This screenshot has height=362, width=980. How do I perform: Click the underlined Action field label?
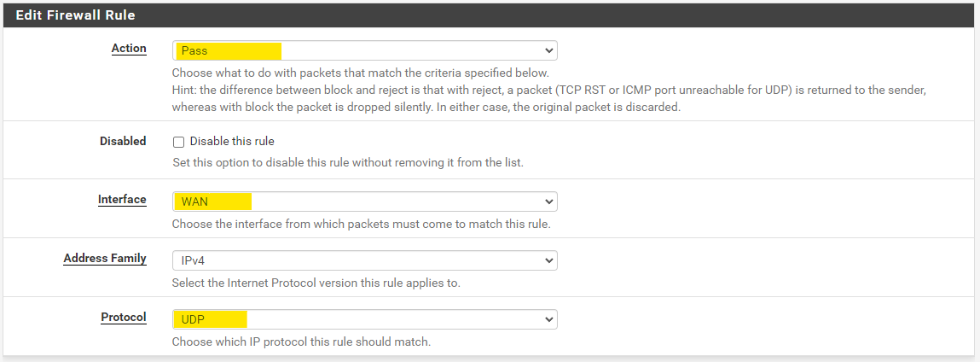pyautogui.click(x=129, y=49)
